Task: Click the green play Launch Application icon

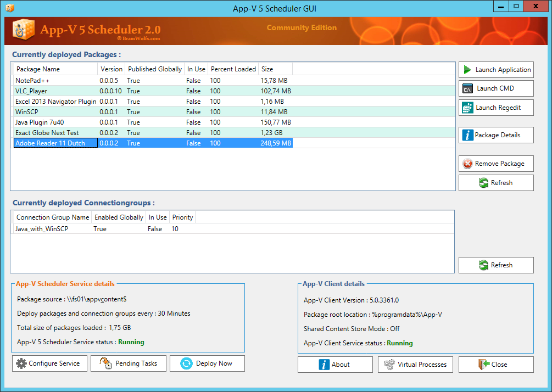Action: click(467, 70)
